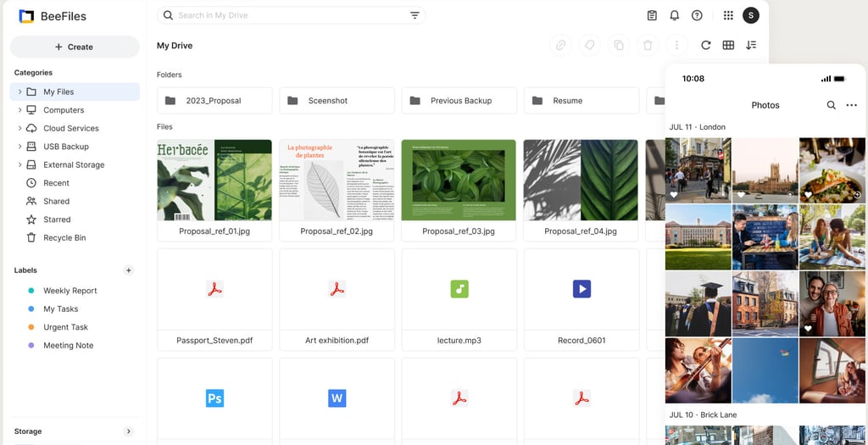This screenshot has height=445, width=868.
Task: Expand the USB Backup category
Action: 20,147
